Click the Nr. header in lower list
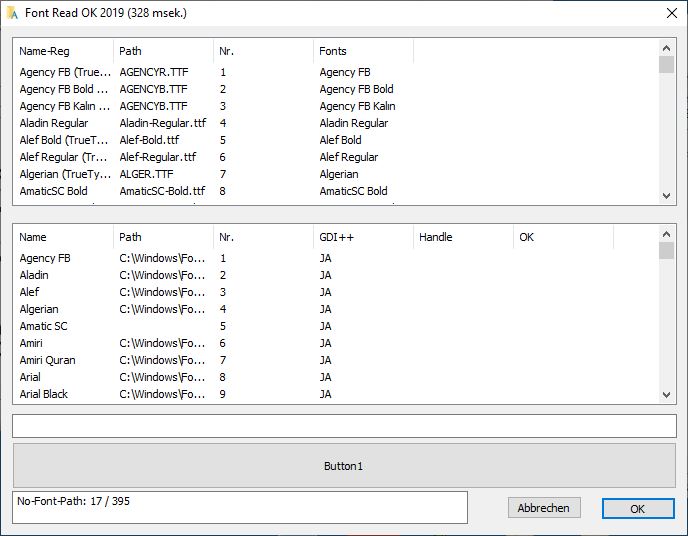This screenshot has width=688, height=536. tap(263, 237)
